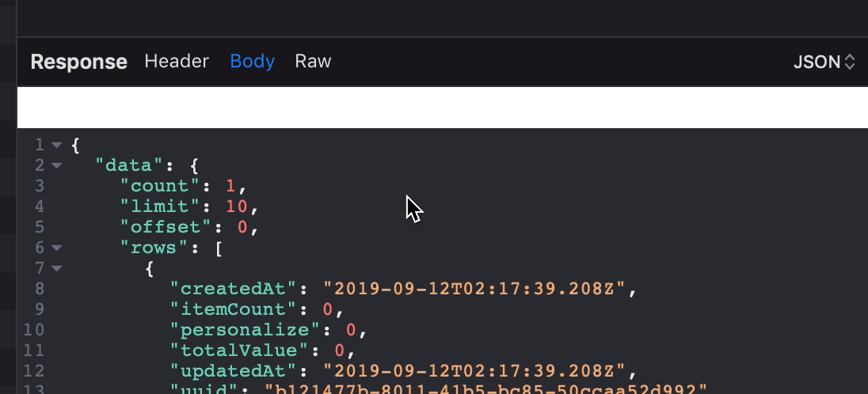The height and width of the screenshot is (394, 868).
Task: Click the "personalize" key
Action: click(x=246, y=330)
